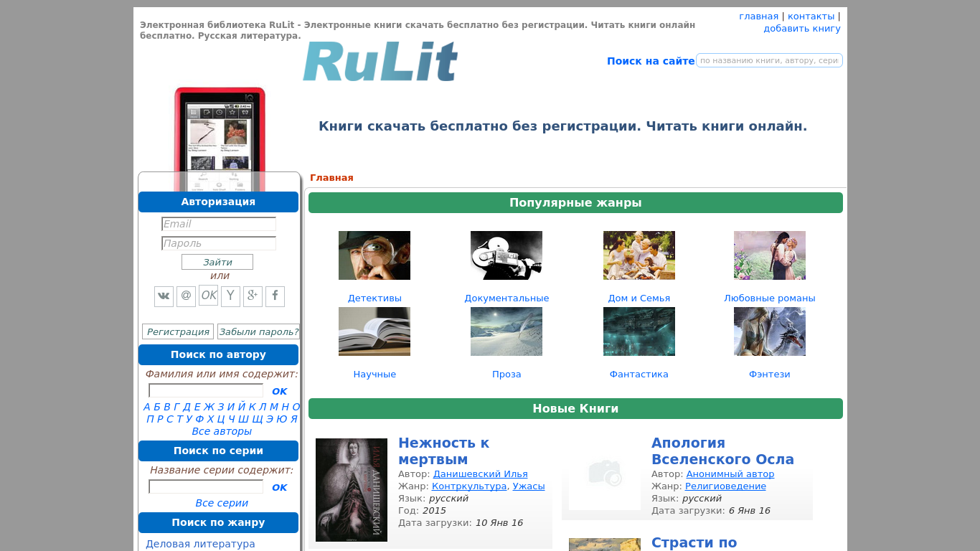This screenshot has width=980, height=551.
Task: Log in with the Mail.ru @ icon
Action: pyautogui.click(x=186, y=296)
